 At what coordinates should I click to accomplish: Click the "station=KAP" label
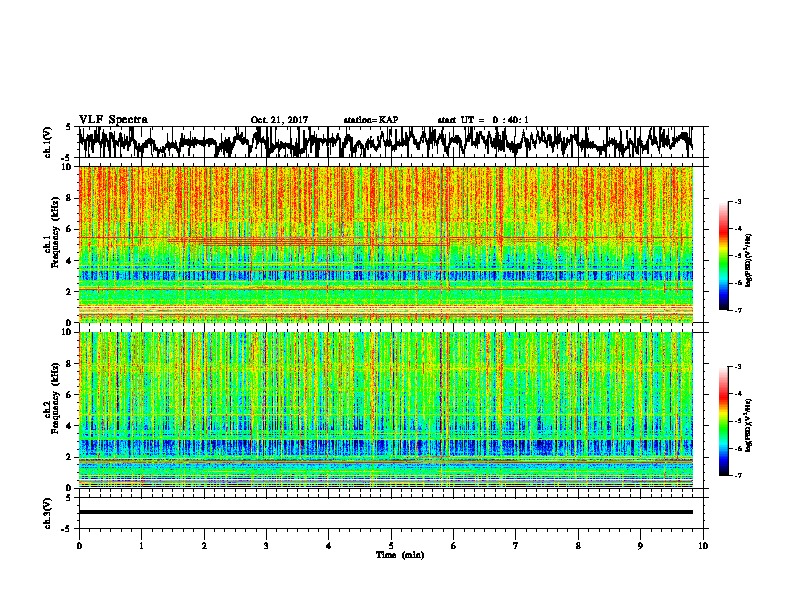(x=371, y=120)
